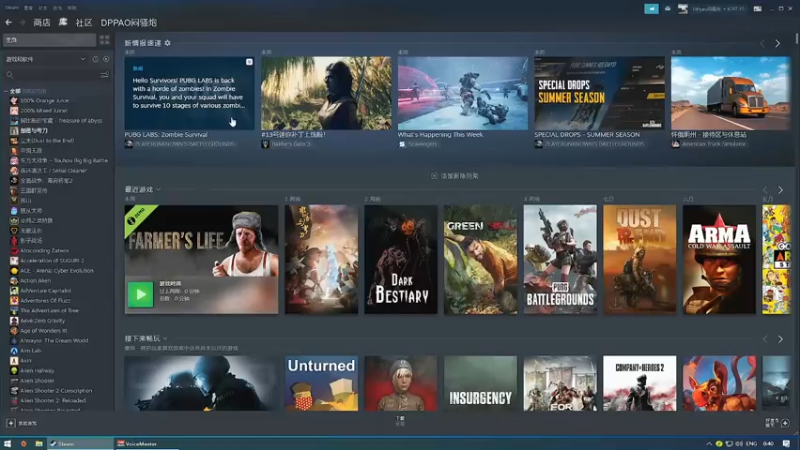Open the news section settings gear
This screenshot has width=800, height=450.
(x=167, y=43)
